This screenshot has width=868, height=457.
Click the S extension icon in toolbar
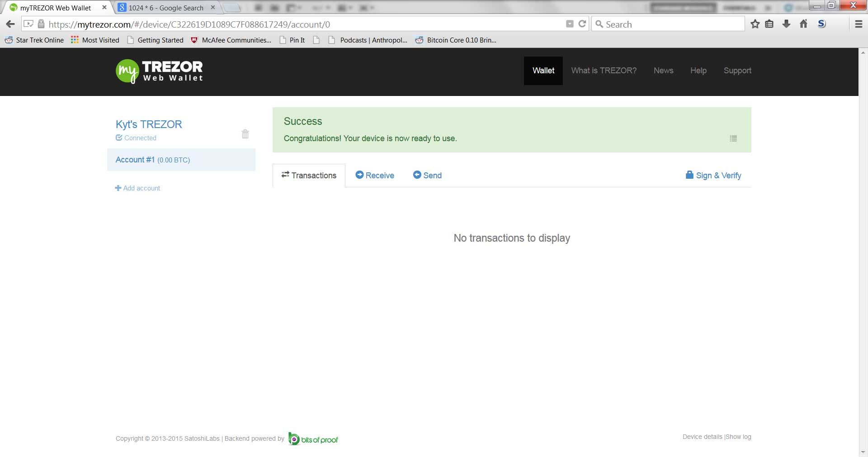pos(822,24)
